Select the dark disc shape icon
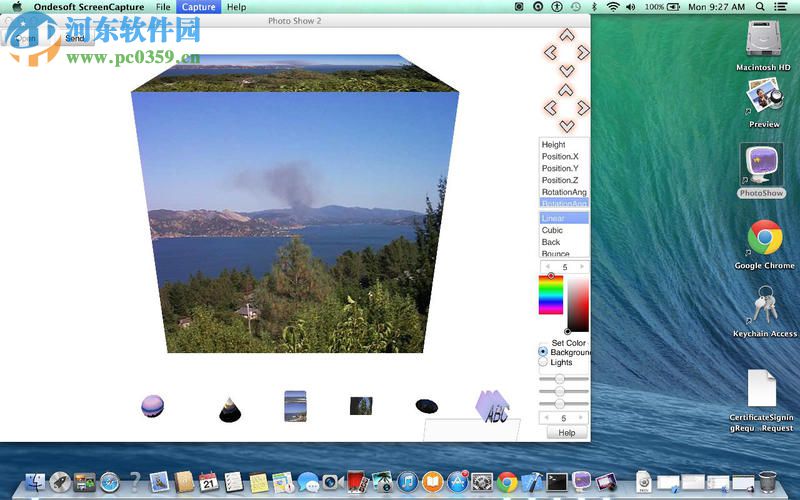The image size is (800, 500). [427, 406]
